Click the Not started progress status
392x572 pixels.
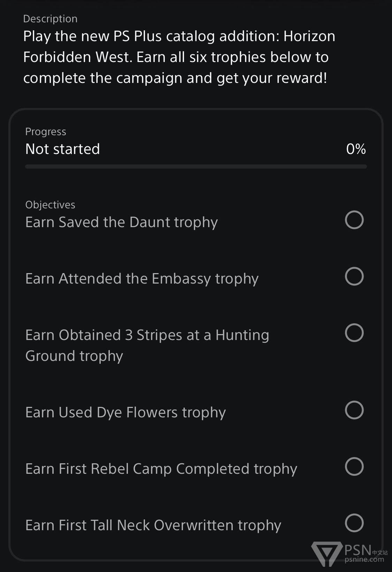[63, 149]
